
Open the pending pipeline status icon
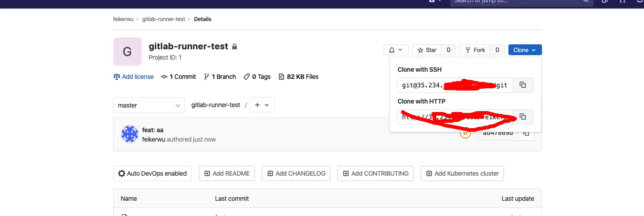pyautogui.click(x=465, y=134)
